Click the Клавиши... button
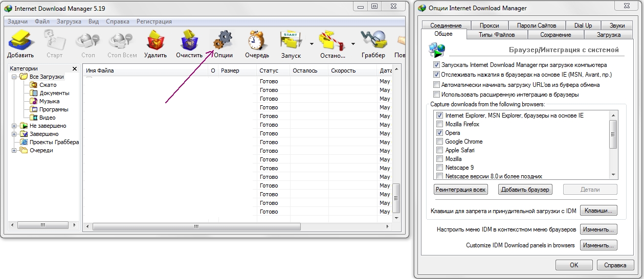The width and height of the screenshot is (644, 279). 598,210
